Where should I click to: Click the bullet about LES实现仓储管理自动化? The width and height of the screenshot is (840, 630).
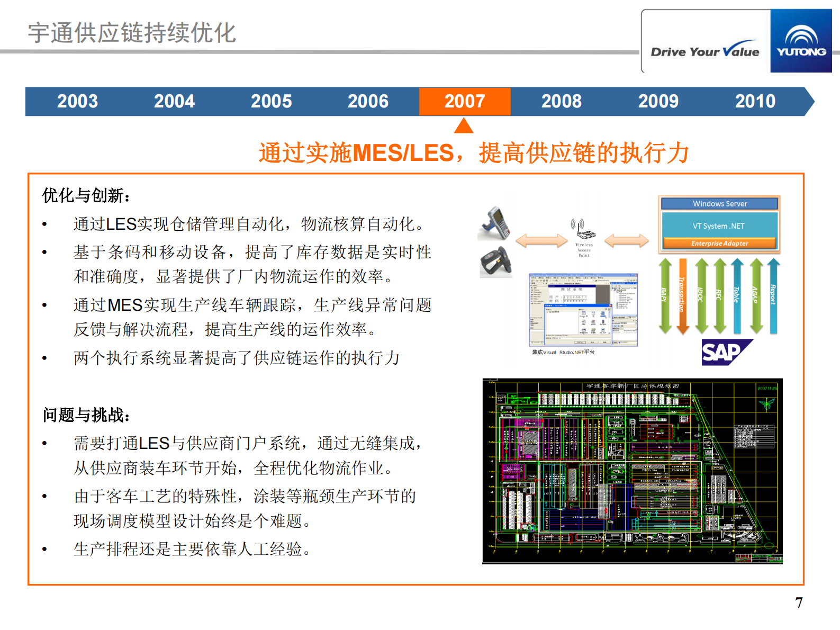pos(249,224)
